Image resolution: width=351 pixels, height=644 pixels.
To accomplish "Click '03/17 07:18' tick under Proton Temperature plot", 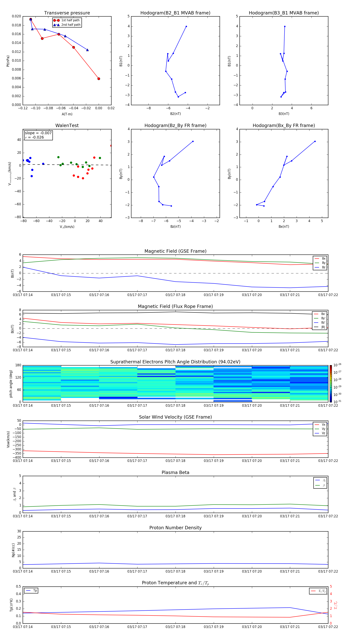I will [x=175, y=627].
